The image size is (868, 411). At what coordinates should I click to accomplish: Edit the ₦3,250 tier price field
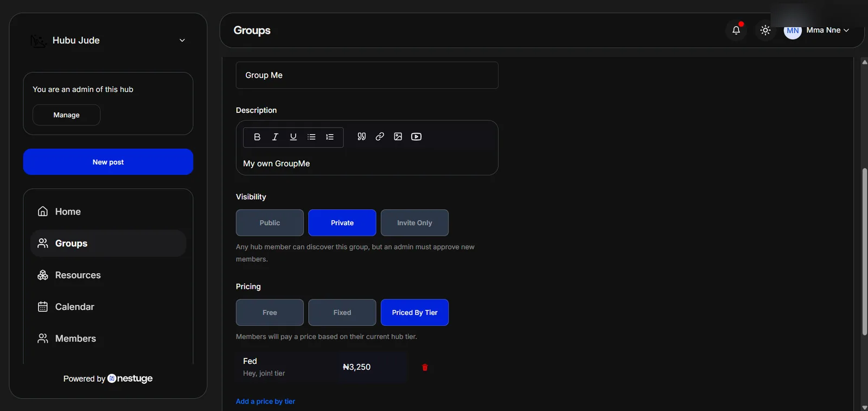(x=372, y=368)
